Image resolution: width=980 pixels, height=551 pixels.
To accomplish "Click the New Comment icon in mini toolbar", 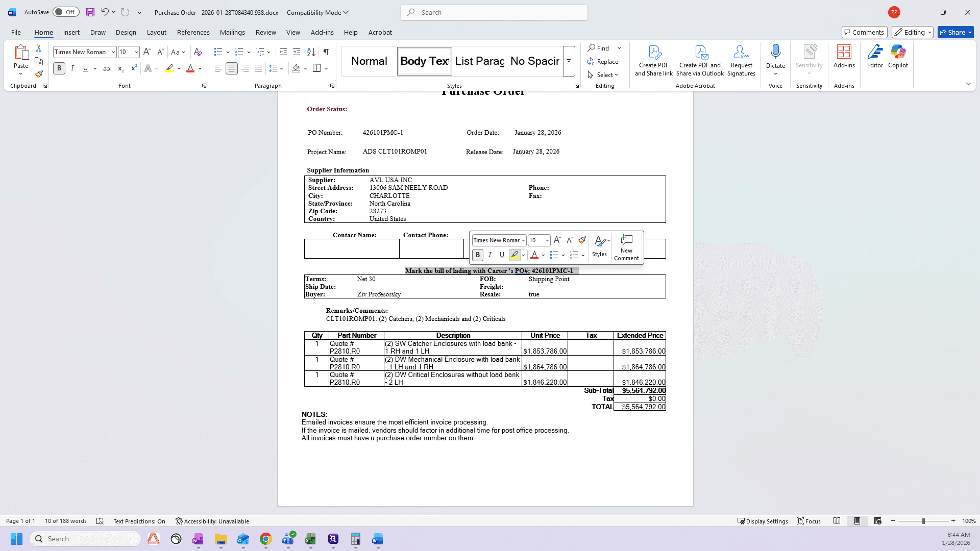I will [626, 247].
